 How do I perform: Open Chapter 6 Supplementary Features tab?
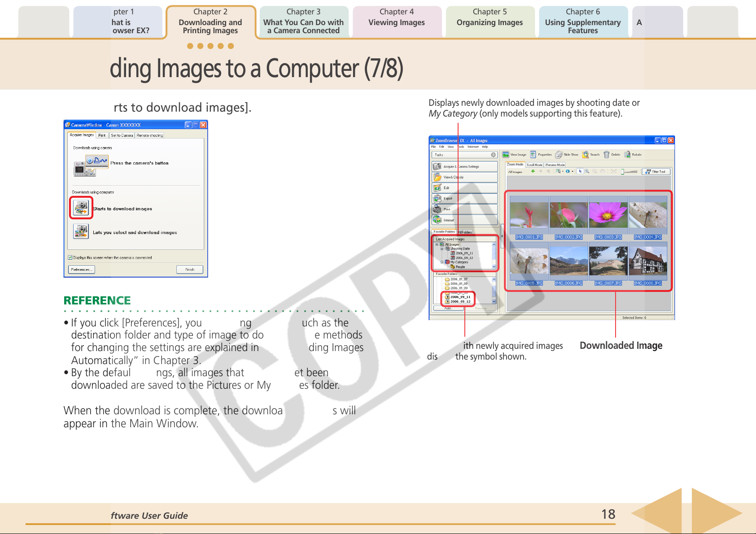click(x=583, y=22)
